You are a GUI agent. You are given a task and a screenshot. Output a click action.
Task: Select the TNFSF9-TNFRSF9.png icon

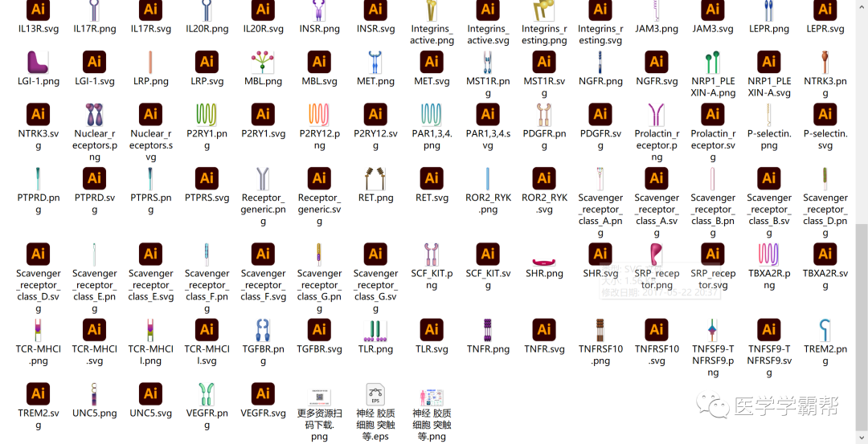[712, 330]
